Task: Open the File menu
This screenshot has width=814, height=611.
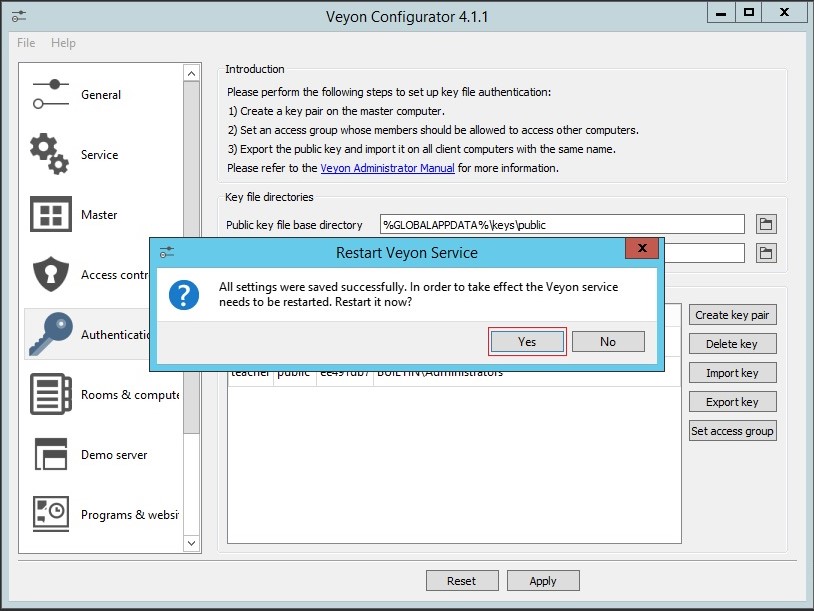Action: click(x=25, y=43)
